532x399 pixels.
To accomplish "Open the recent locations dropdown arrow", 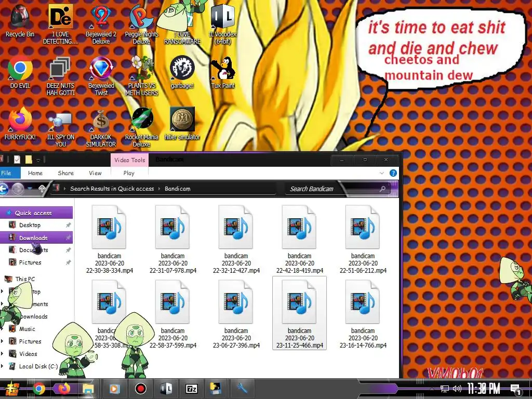I will (30, 189).
